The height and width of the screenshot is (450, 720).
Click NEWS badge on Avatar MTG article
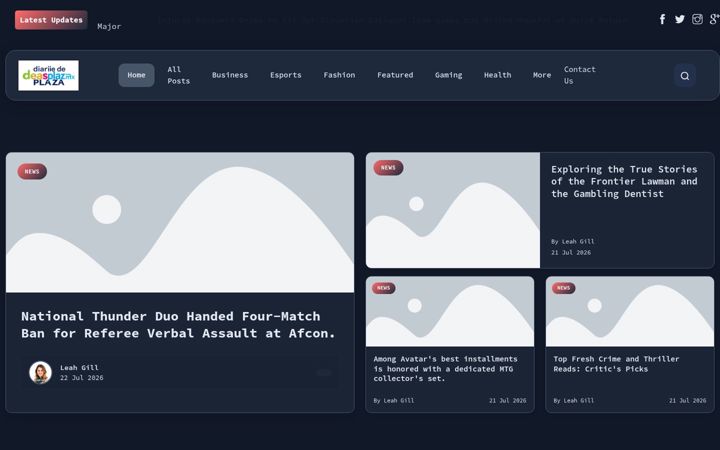click(x=383, y=288)
